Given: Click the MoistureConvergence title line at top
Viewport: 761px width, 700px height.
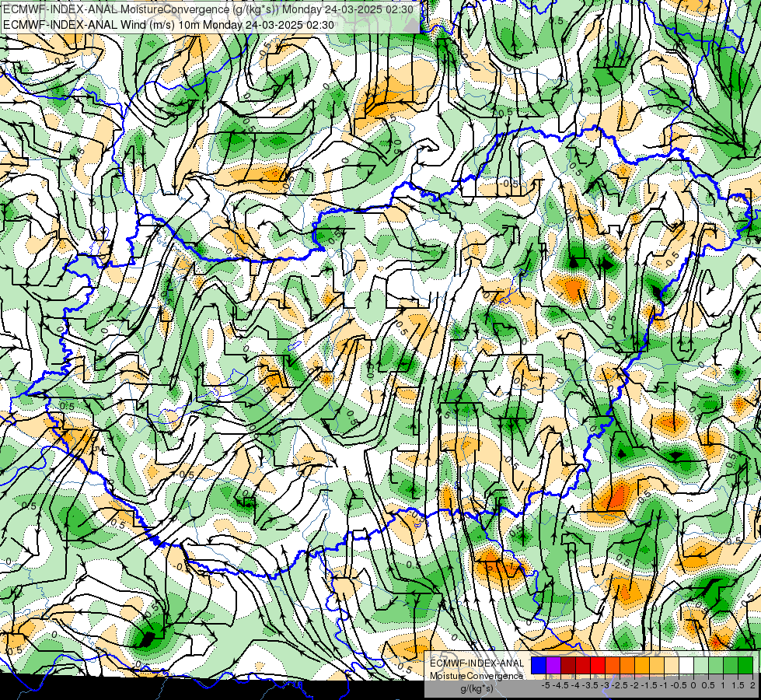Looking at the screenshot, I should tap(208, 9).
